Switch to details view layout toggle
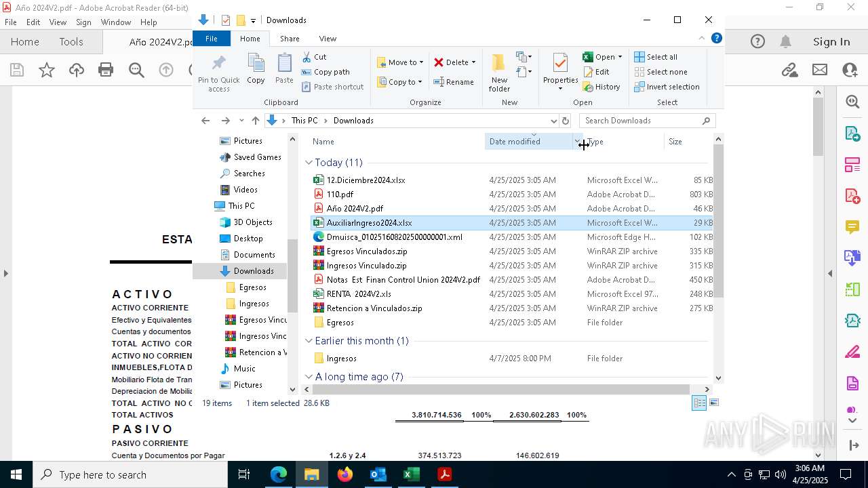This screenshot has height=488, width=868. pyautogui.click(x=699, y=403)
